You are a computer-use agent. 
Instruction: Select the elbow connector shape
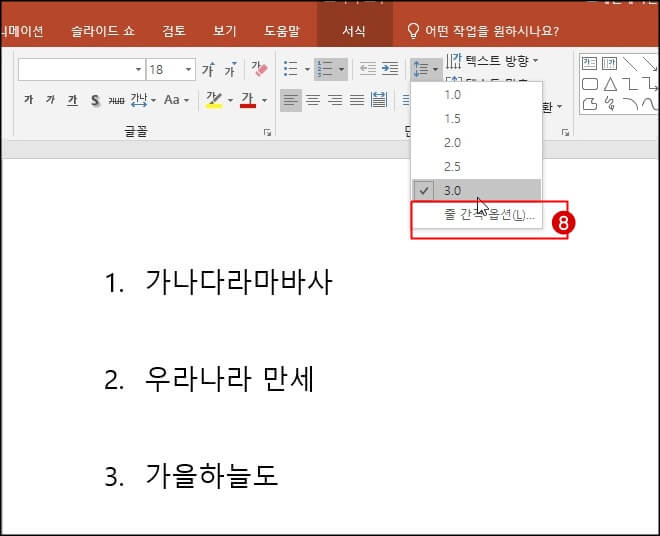630,84
